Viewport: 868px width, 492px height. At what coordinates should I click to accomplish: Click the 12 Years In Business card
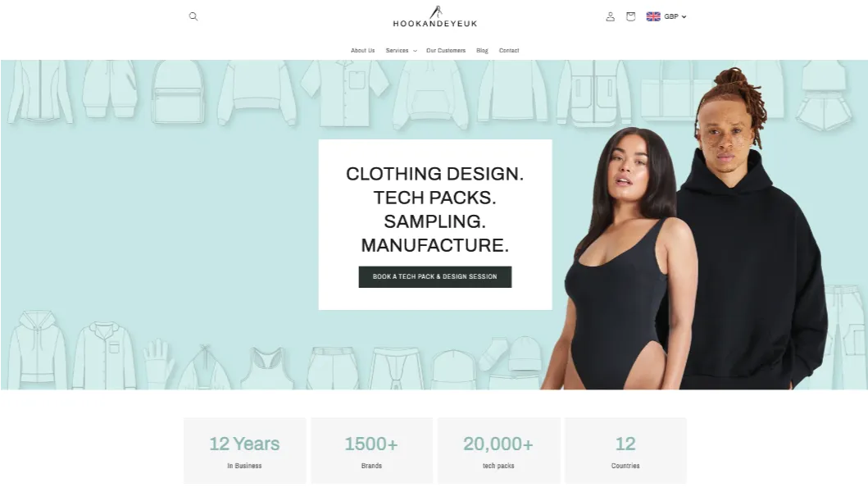[x=245, y=451]
